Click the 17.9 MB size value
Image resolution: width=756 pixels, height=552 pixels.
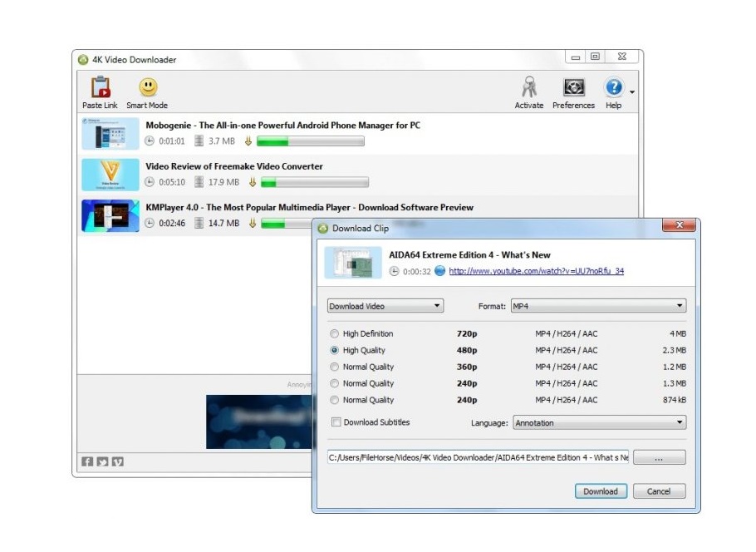click(223, 182)
